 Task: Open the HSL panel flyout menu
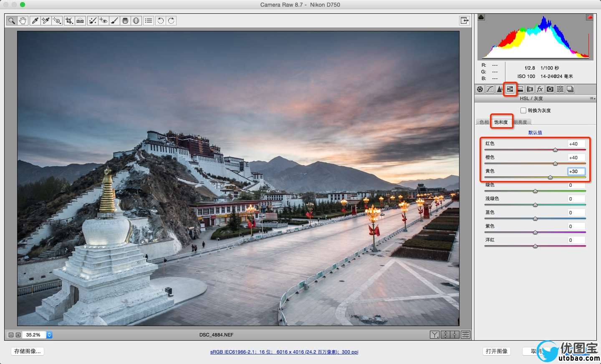point(593,98)
